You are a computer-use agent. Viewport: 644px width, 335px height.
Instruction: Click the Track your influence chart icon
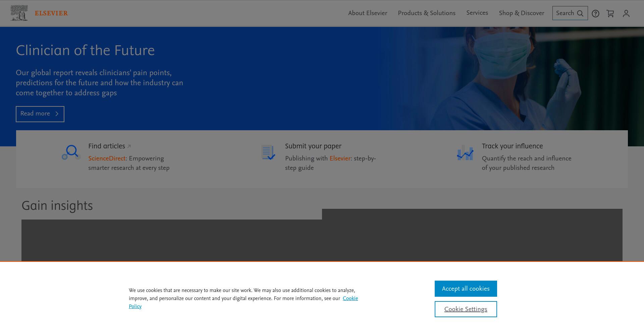[x=465, y=152]
